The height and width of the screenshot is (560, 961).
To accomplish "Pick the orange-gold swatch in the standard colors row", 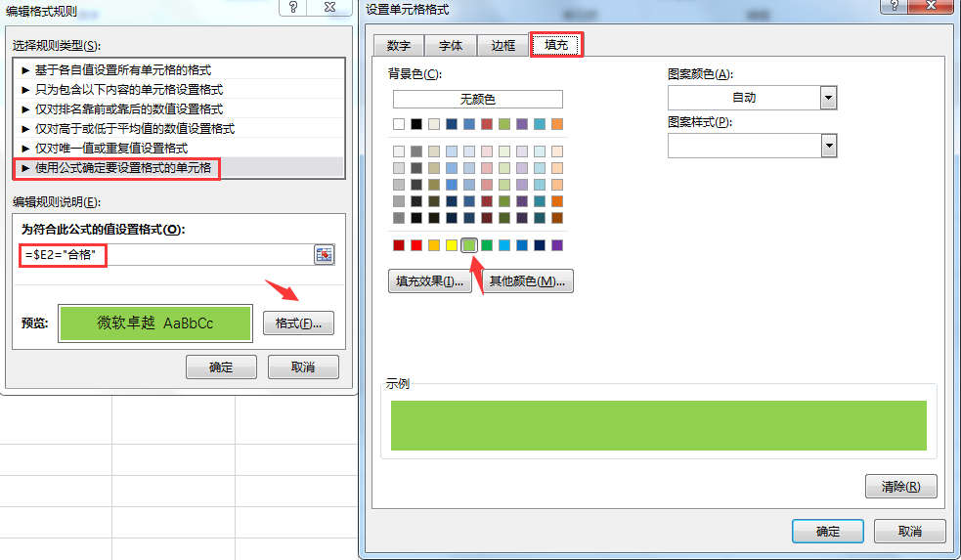I will point(434,245).
